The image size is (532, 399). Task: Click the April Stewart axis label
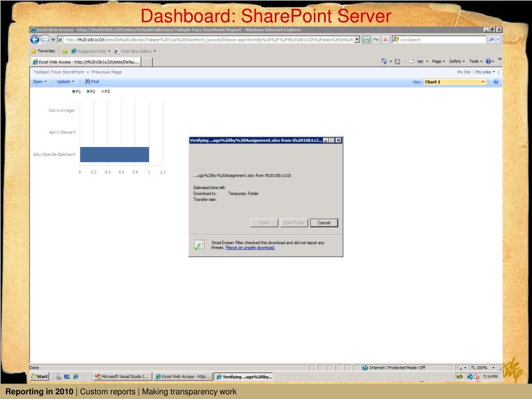click(62, 132)
